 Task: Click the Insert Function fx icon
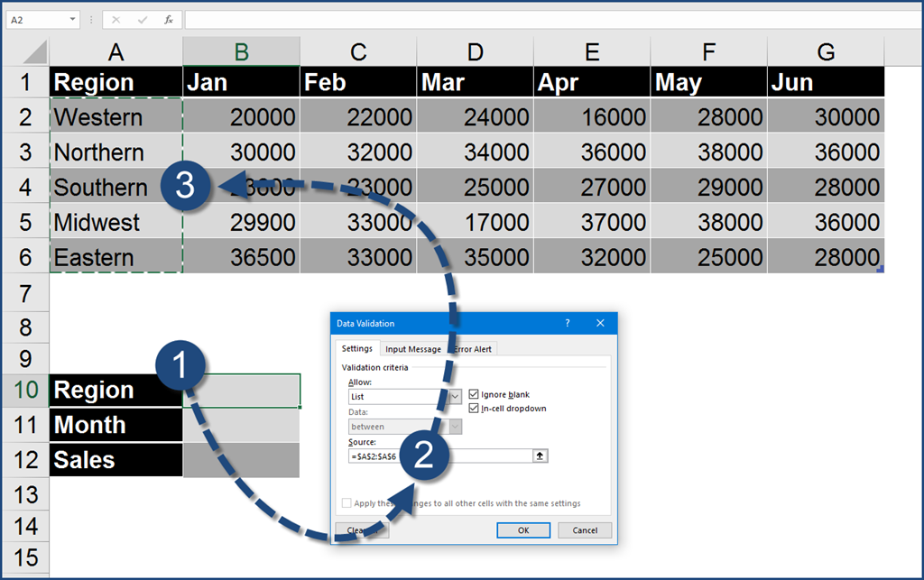click(168, 19)
